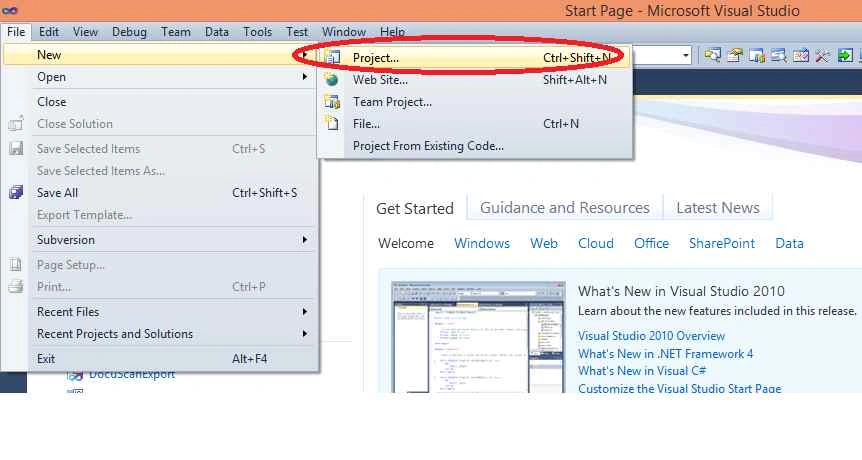Viewport: 862px width, 460px height.
Task: Open the File menu
Action: 16,32
